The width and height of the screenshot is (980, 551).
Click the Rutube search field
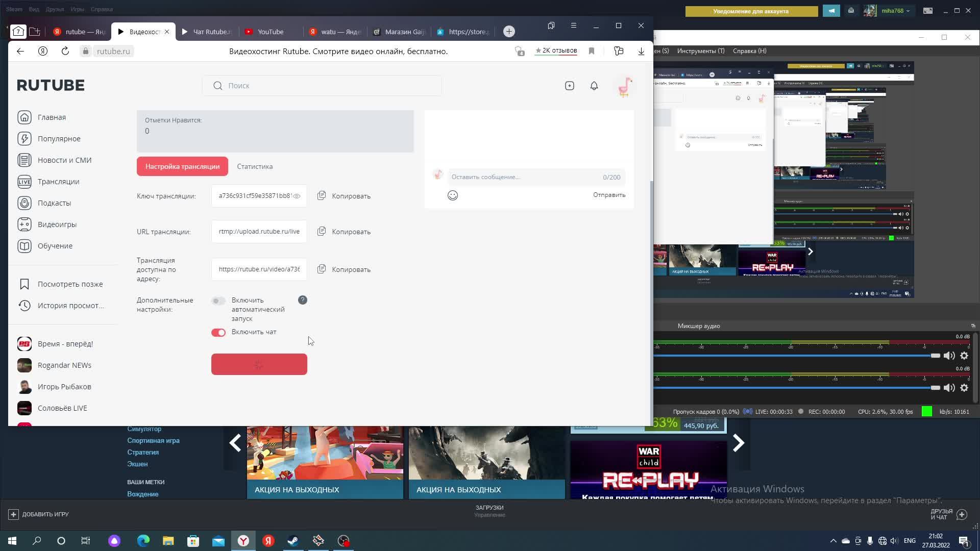click(322, 86)
